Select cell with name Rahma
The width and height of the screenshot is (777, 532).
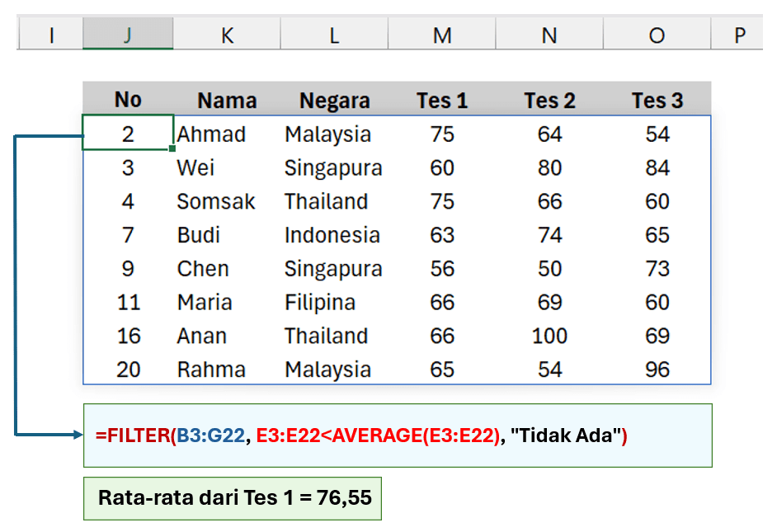(x=227, y=370)
